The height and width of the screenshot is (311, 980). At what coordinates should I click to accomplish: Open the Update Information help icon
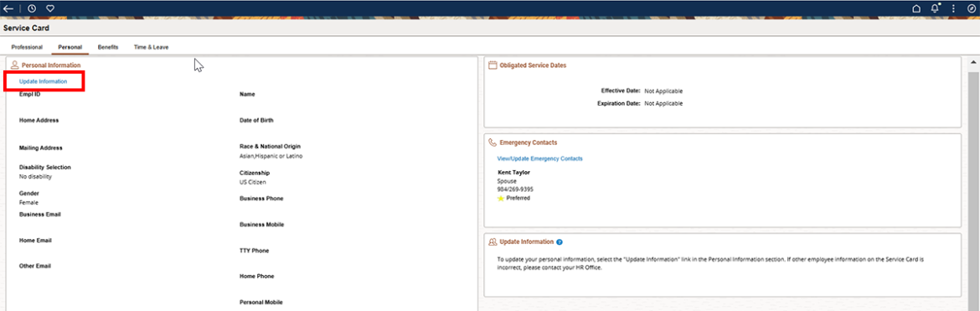tap(560, 241)
